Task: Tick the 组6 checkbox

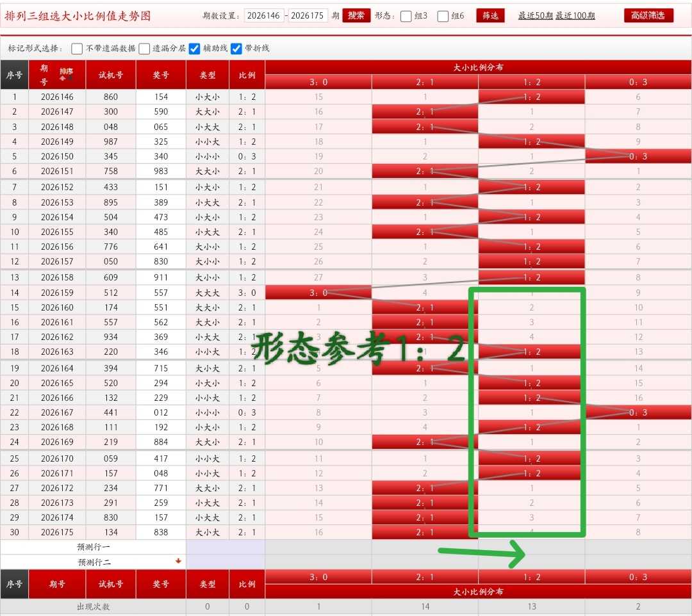Action: [x=443, y=16]
